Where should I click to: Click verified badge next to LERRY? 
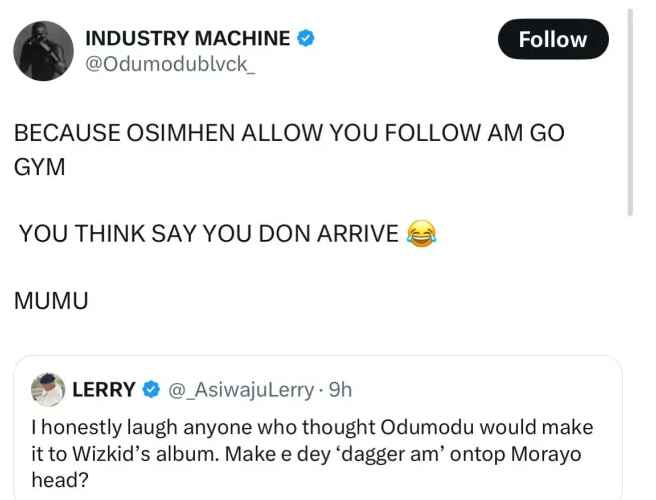click(151, 390)
